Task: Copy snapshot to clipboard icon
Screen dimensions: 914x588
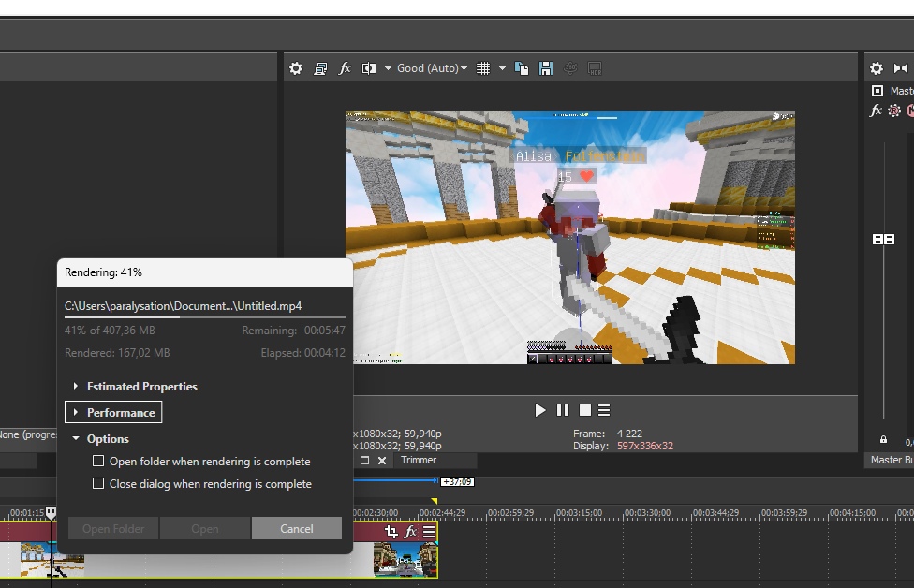Action: (523, 68)
